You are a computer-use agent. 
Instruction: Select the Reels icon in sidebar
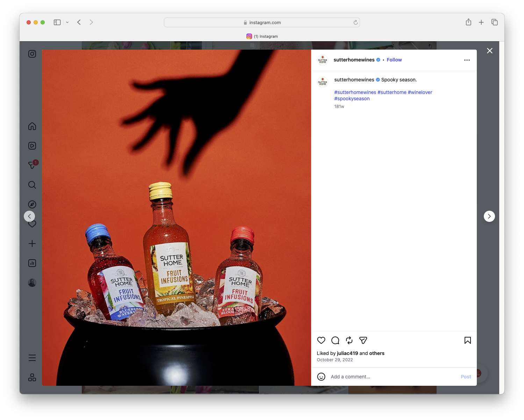pos(32,146)
